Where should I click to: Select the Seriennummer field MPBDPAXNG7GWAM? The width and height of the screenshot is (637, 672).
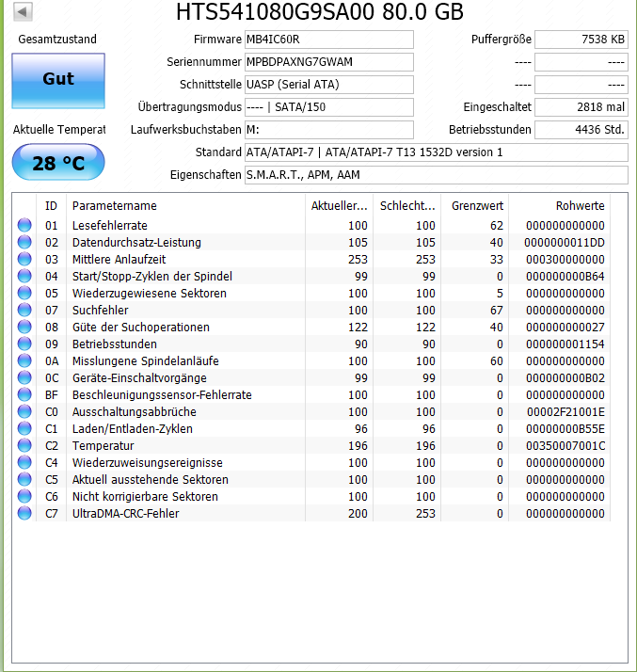(x=329, y=62)
